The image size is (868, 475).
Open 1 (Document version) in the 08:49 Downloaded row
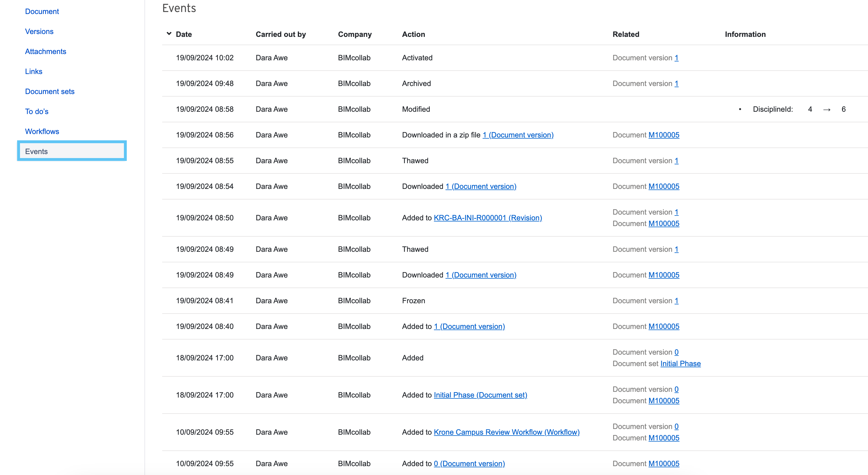pyautogui.click(x=481, y=275)
